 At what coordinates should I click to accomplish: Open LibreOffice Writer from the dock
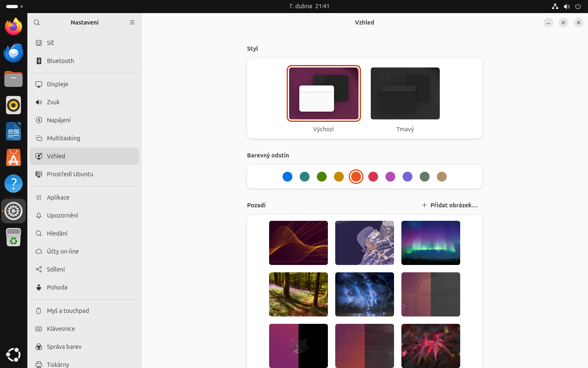13,132
